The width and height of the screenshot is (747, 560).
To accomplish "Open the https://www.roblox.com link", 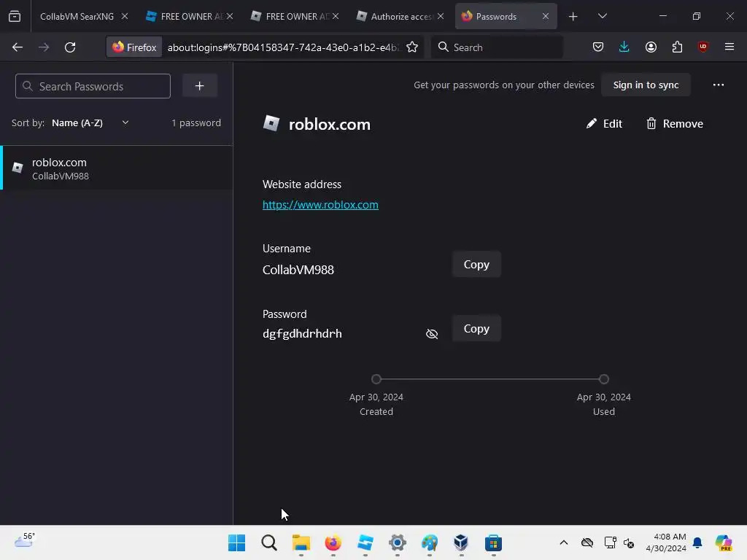I will click(320, 205).
